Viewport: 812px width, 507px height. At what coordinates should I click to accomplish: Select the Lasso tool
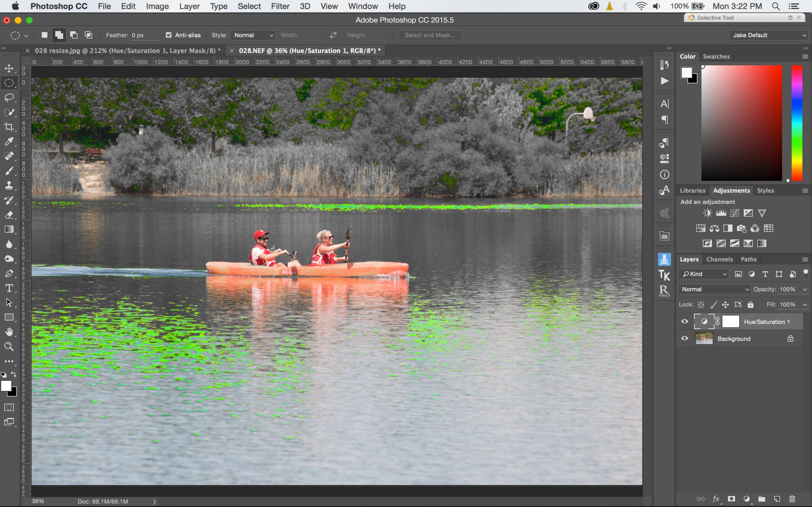point(9,98)
